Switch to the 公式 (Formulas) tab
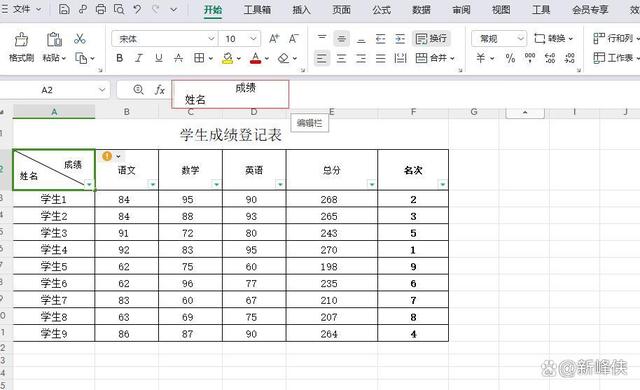The height and width of the screenshot is (390, 640). pos(381,9)
